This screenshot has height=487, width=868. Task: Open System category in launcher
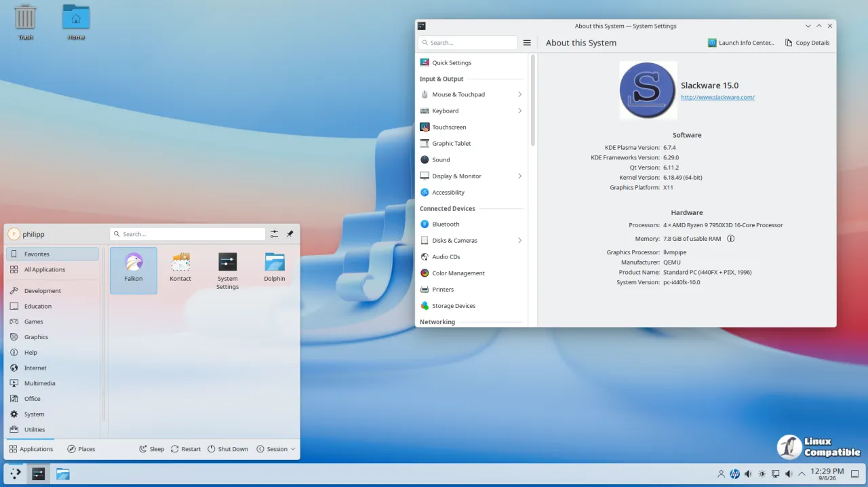(x=53, y=414)
